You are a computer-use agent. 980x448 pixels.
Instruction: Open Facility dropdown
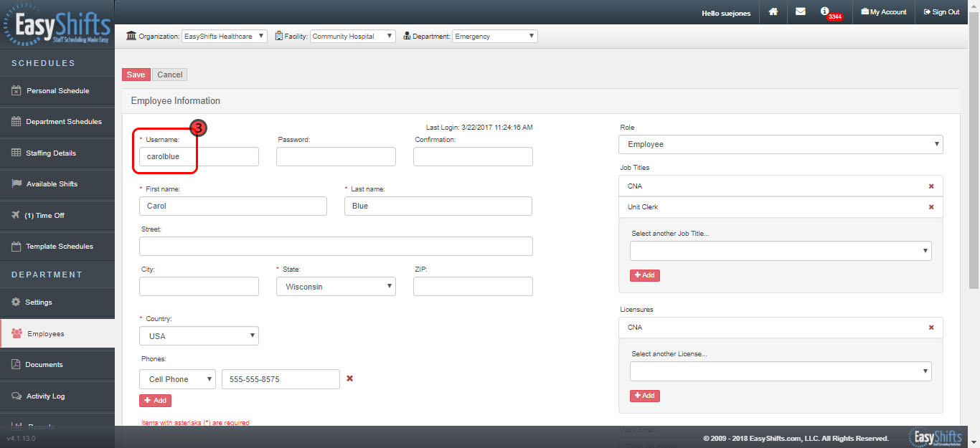(352, 36)
